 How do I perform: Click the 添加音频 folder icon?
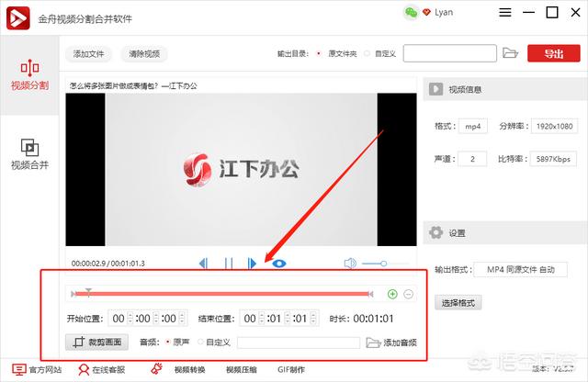point(373,343)
